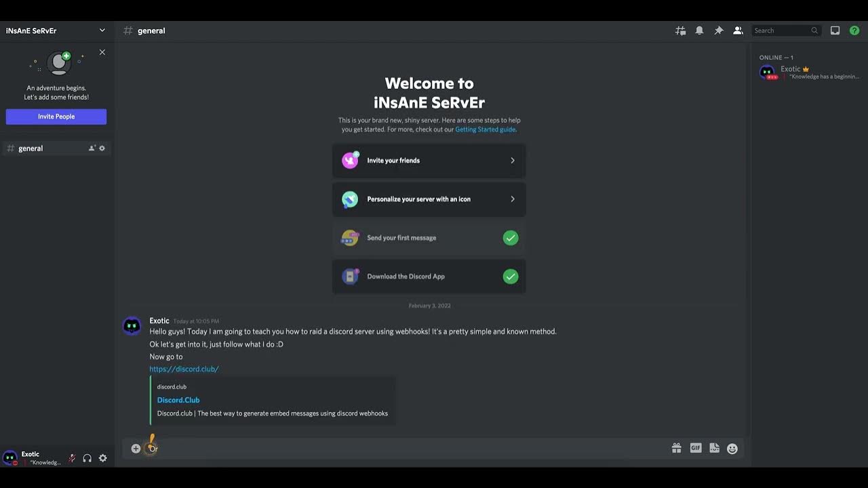Click Exotic member in the online list

pyautogui.click(x=809, y=73)
